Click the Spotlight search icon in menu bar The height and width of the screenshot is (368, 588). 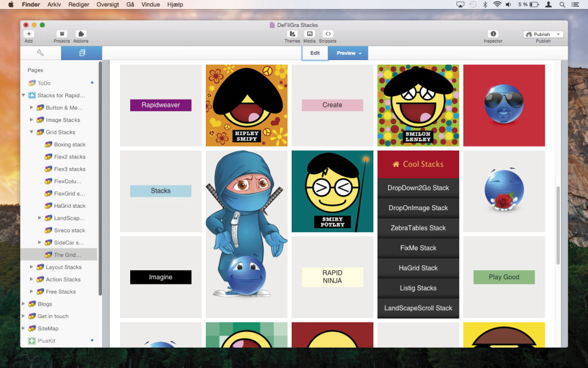pos(562,4)
